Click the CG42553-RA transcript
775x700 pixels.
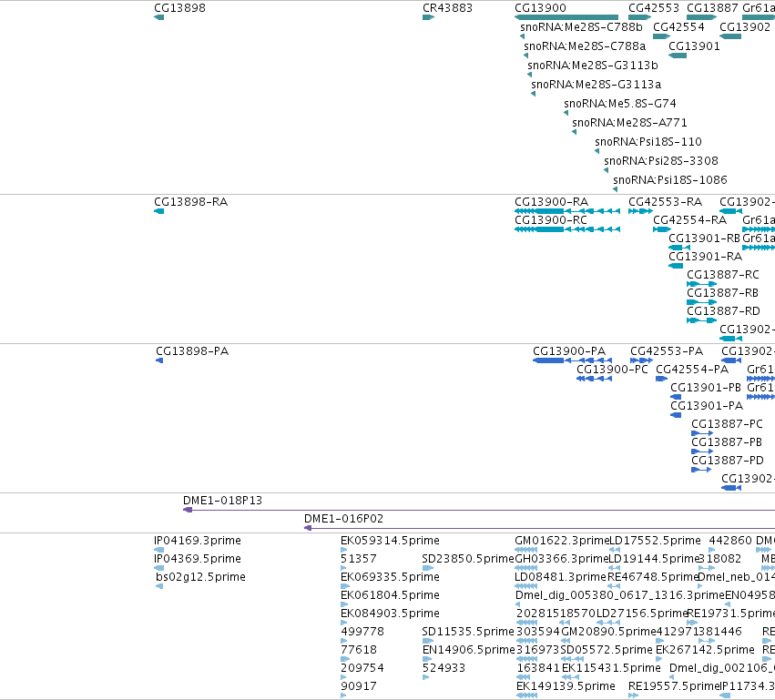pos(640,211)
